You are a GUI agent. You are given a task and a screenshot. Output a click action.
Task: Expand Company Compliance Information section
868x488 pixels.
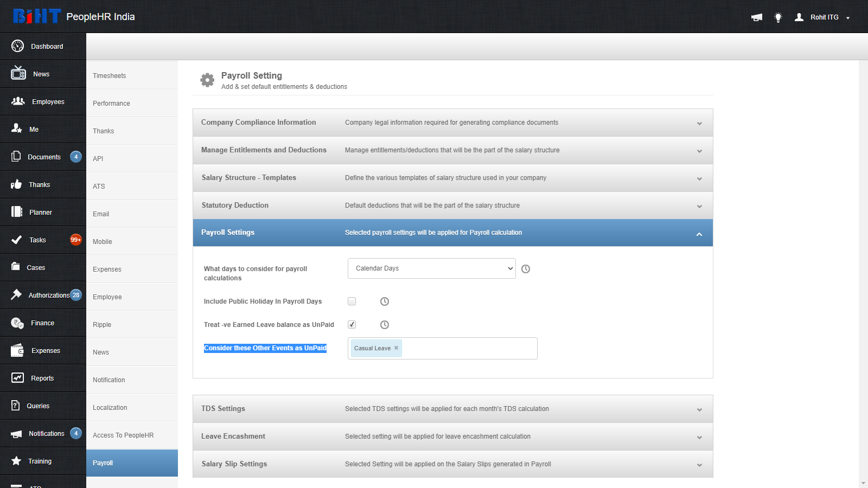[x=453, y=123]
